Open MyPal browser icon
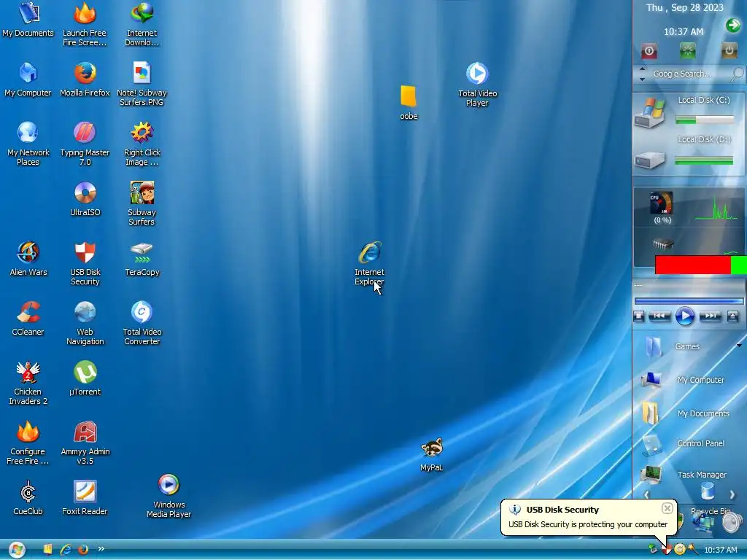The height and width of the screenshot is (560, 747). (x=432, y=455)
